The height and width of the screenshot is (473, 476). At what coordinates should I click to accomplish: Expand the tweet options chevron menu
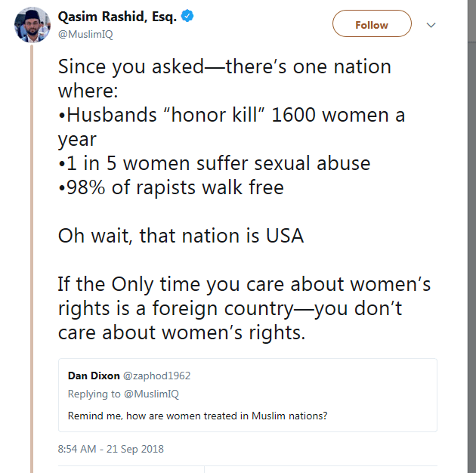click(x=431, y=25)
